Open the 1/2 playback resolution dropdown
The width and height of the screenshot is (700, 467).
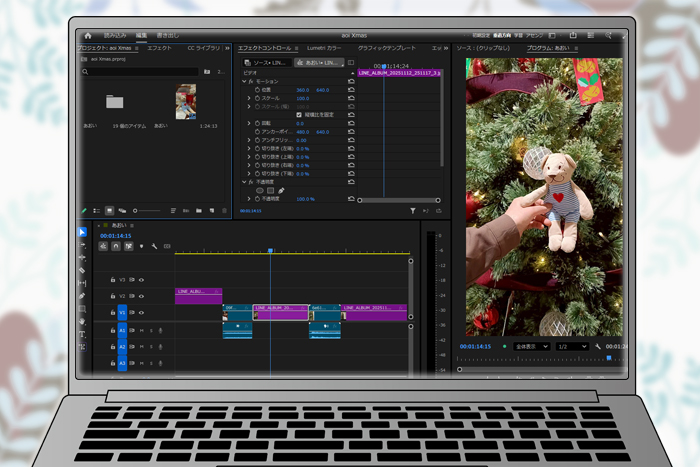point(573,346)
